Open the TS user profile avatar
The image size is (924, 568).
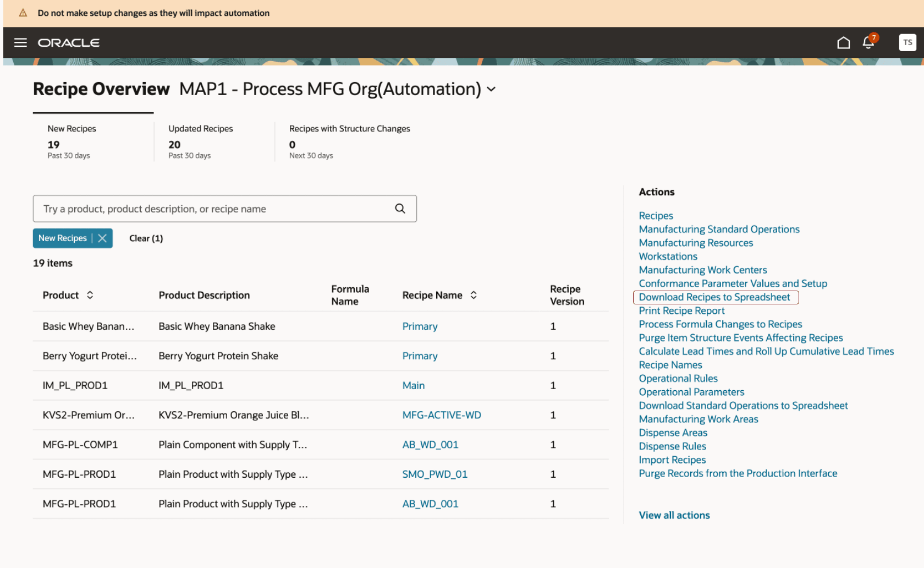(x=908, y=42)
